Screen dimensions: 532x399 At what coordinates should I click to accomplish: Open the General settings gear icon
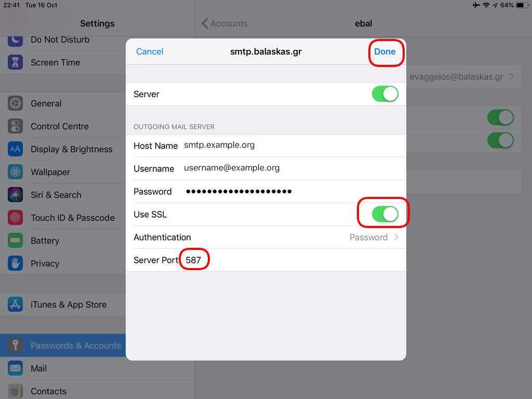click(15, 103)
